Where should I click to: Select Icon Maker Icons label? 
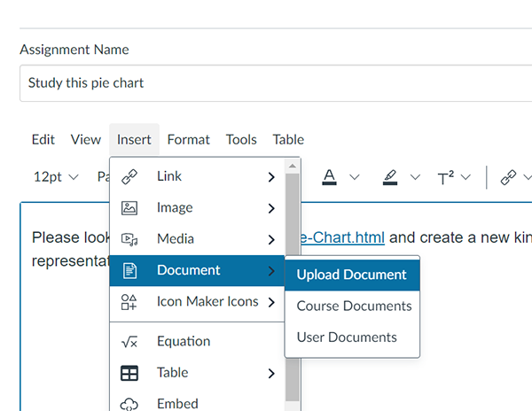207,301
